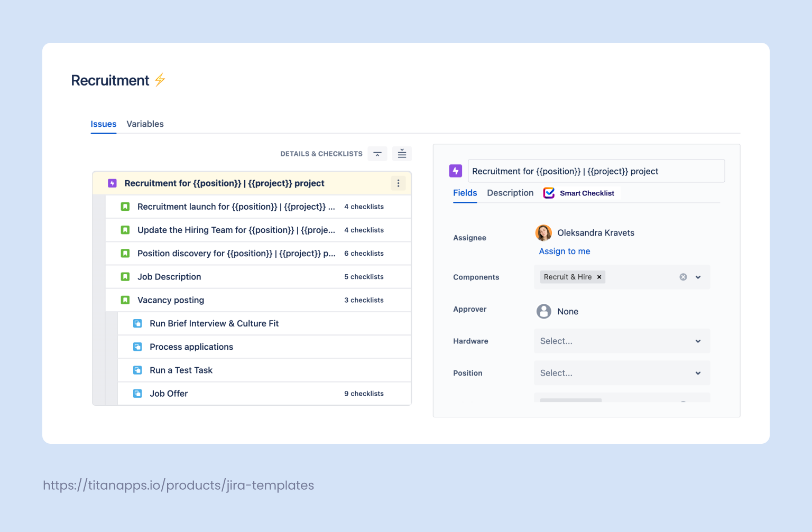Click the lightning bolt beside the Recruitment heading
The image size is (812, 532).
click(160, 80)
